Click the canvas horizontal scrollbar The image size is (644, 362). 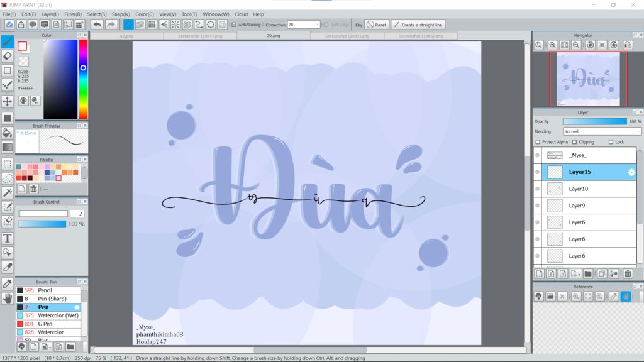310,350
